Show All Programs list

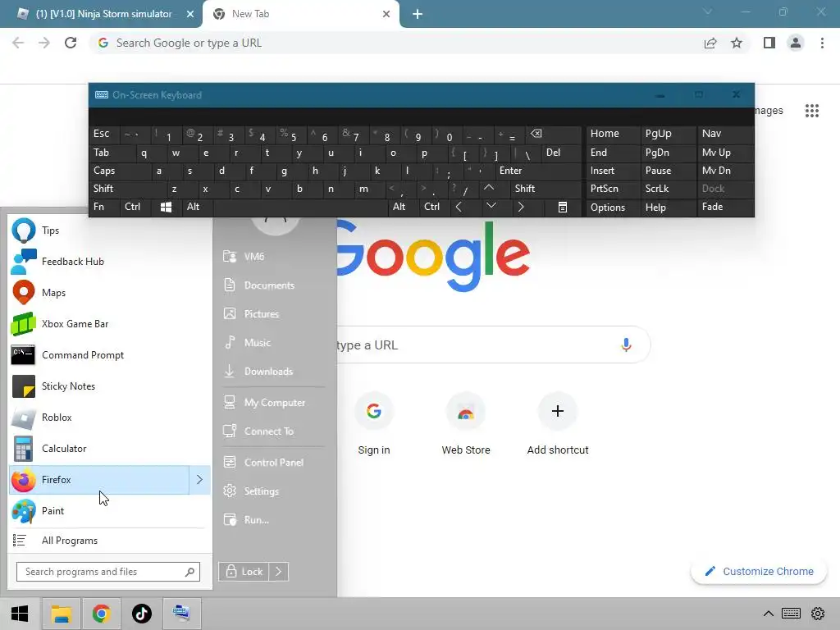109,541
